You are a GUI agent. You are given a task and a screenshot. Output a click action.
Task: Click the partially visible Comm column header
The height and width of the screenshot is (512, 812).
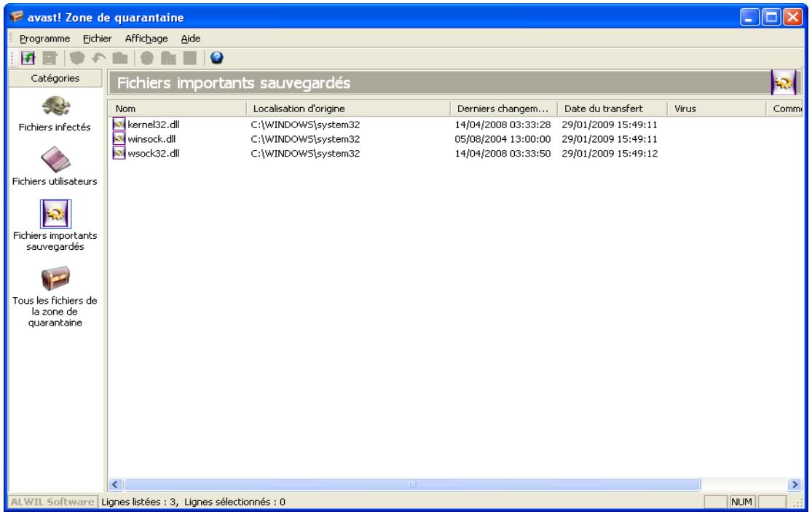tap(784, 109)
